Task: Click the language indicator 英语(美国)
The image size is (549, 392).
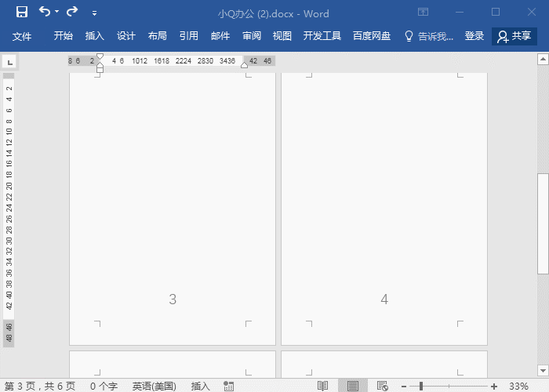Action: coord(154,386)
